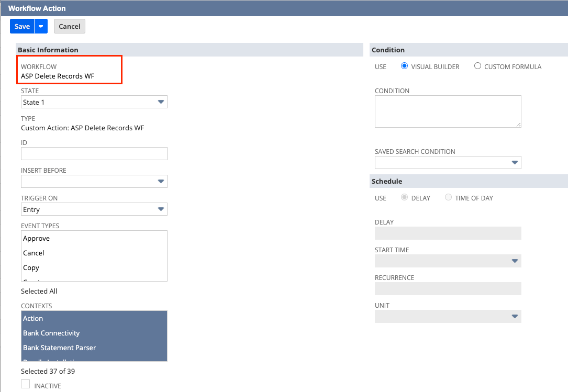Select Copy in the Event Types list
568x392 pixels.
(31, 267)
